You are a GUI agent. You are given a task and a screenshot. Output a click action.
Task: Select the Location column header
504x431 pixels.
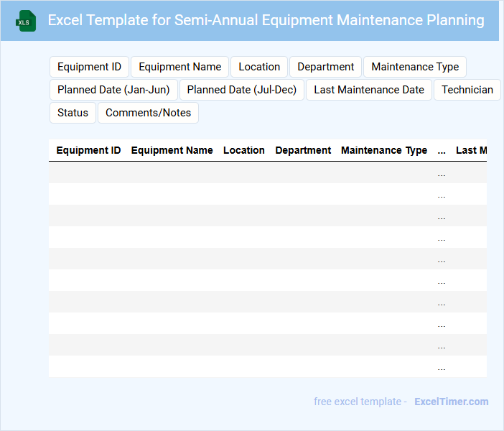tap(243, 150)
